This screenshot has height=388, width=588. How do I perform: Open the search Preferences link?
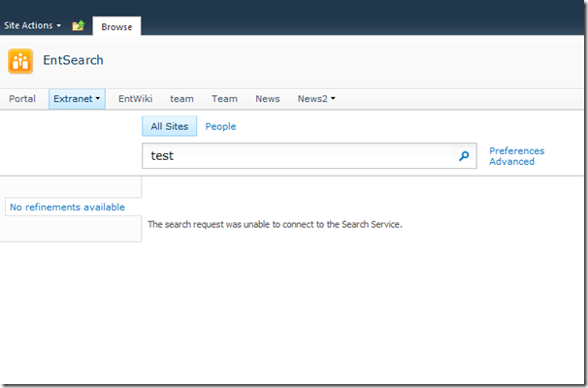coord(517,150)
